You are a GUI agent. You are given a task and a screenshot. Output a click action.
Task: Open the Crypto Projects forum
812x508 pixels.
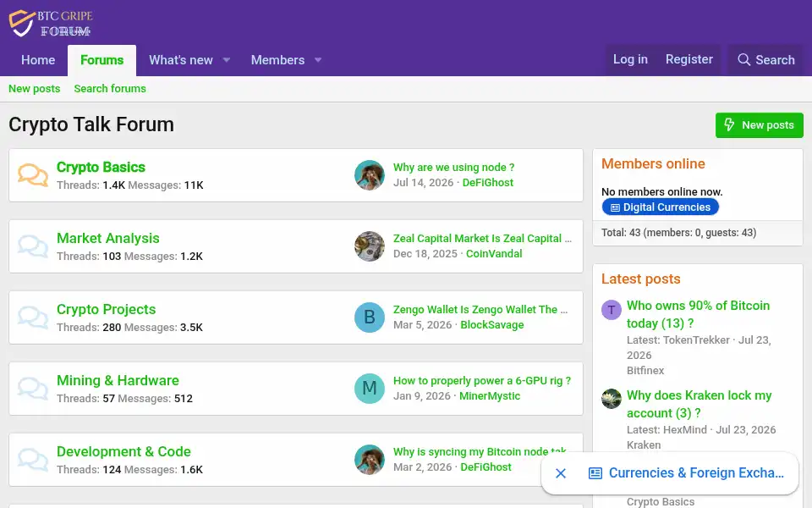click(107, 309)
